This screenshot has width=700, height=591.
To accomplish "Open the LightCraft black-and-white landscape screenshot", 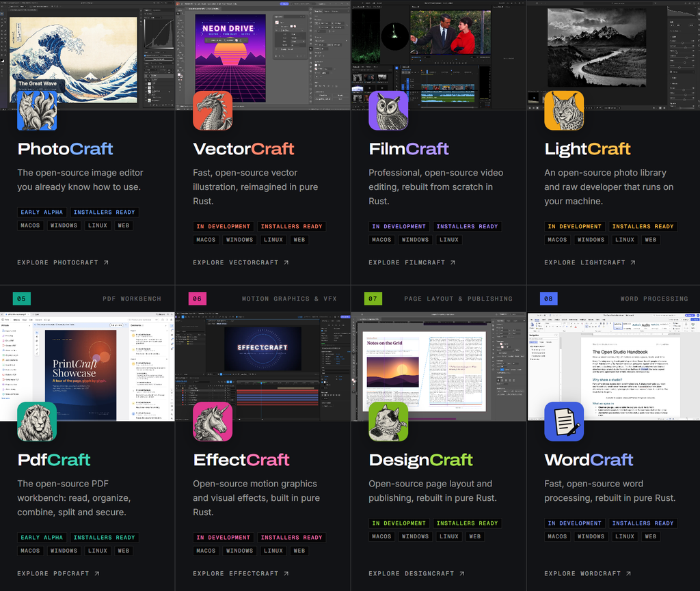I will point(613,55).
